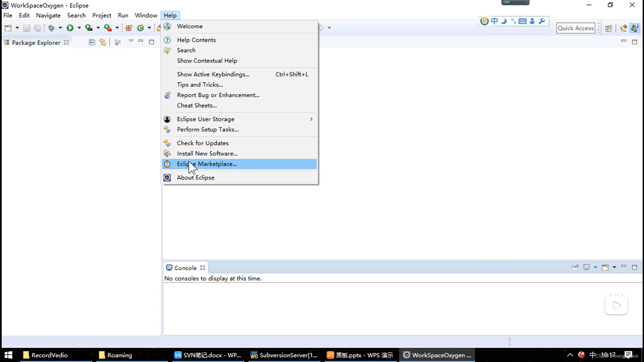644x362 pixels.
Task: Expand the Coverage dropdown arrow
Action: point(98,28)
